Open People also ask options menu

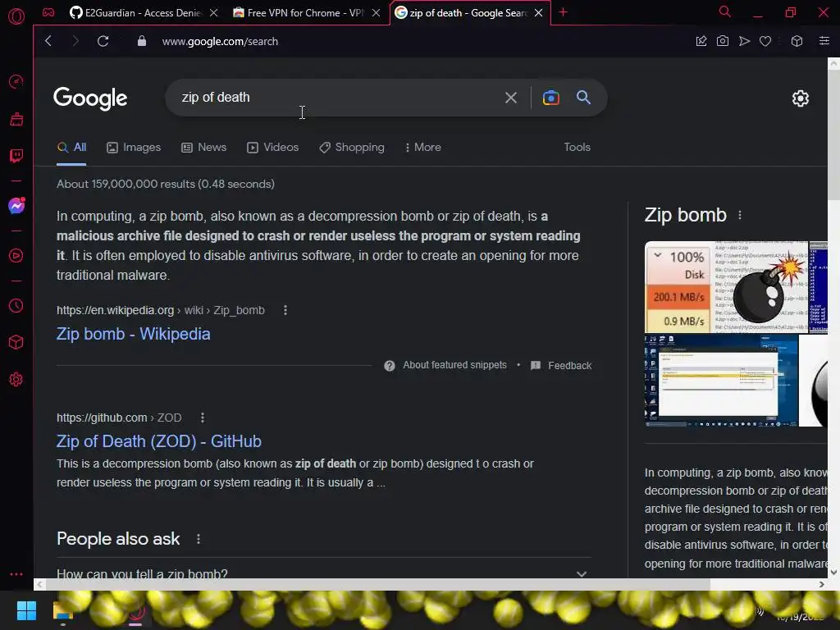199,539
